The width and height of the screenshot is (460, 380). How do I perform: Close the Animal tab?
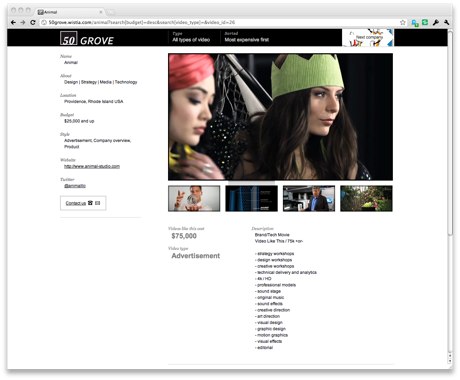101,12
